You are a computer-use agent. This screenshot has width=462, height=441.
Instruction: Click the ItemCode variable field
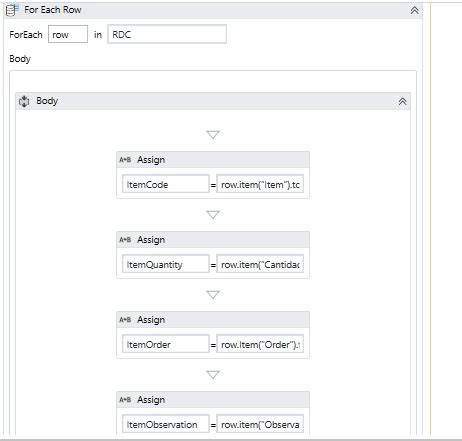point(166,184)
